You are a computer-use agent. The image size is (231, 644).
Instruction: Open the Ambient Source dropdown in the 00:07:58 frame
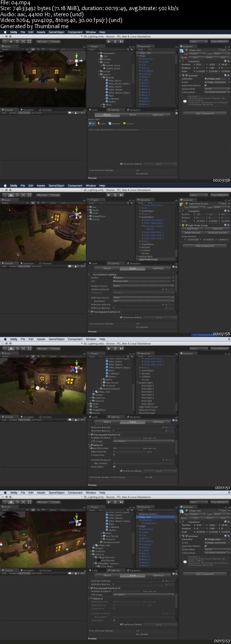[143, 286]
